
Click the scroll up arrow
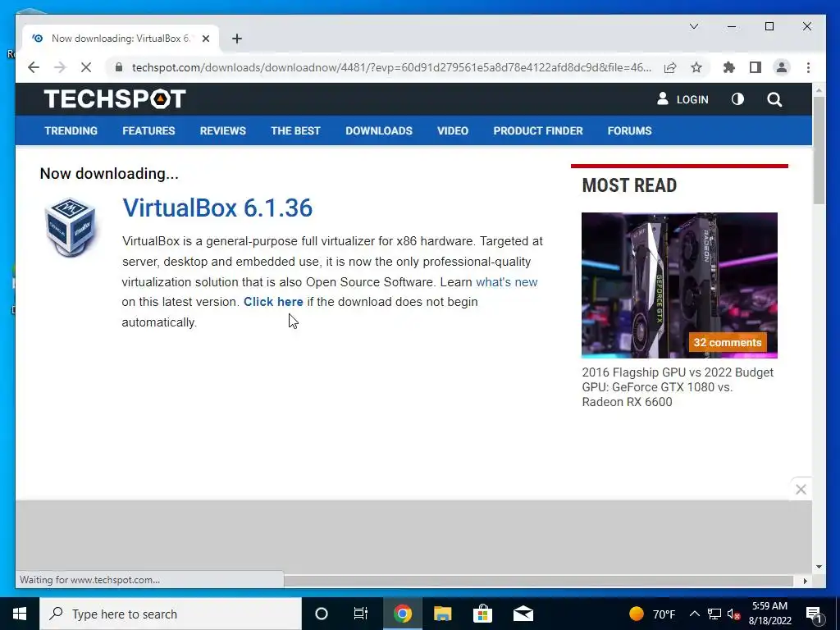pyautogui.click(x=819, y=91)
